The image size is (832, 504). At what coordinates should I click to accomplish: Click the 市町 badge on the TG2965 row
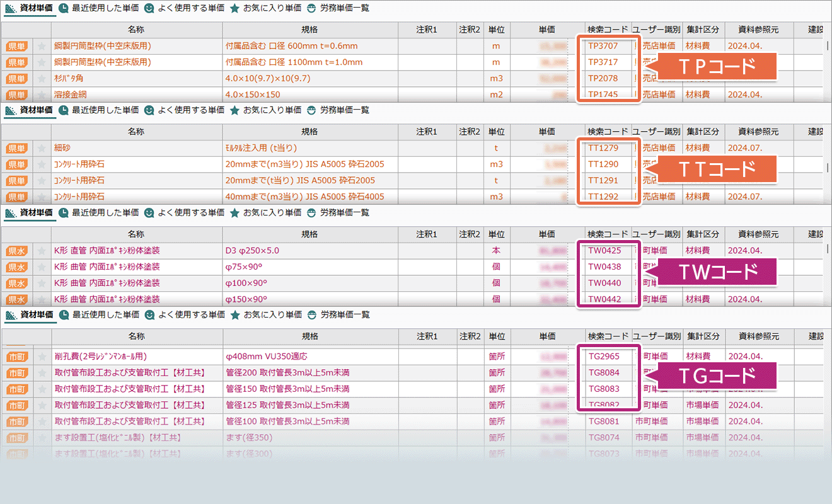[x=16, y=357]
